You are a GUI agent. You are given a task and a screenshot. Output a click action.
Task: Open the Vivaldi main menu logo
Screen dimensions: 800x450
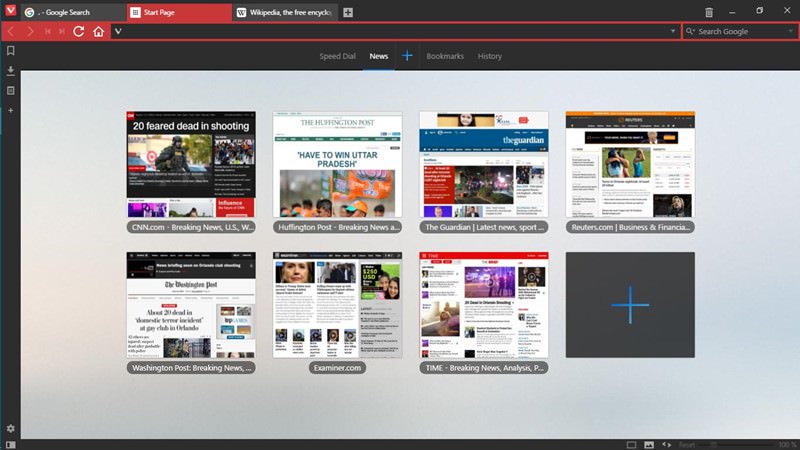tap(10, 11)
